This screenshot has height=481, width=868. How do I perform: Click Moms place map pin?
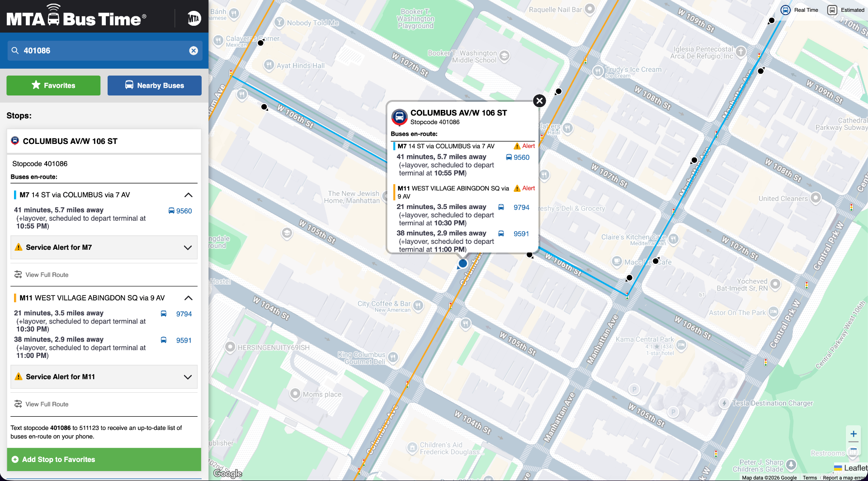tap(295, 394)
